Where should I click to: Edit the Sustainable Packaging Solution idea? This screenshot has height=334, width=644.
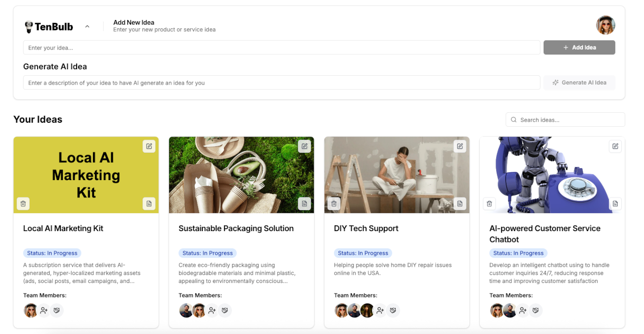point(305,146)
